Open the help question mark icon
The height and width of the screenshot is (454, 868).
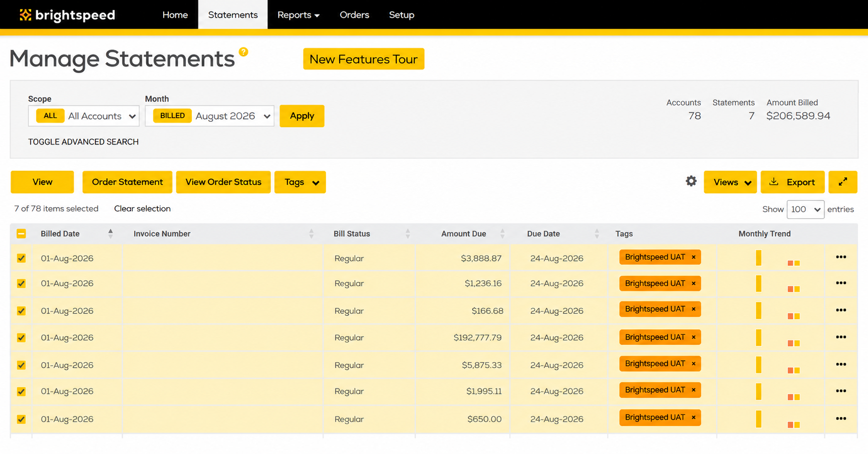coord(243,52)
